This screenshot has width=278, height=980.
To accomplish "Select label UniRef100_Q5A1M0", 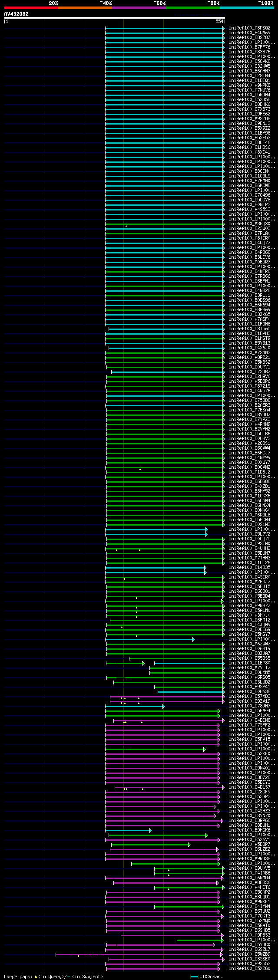I will coord(249,610).
